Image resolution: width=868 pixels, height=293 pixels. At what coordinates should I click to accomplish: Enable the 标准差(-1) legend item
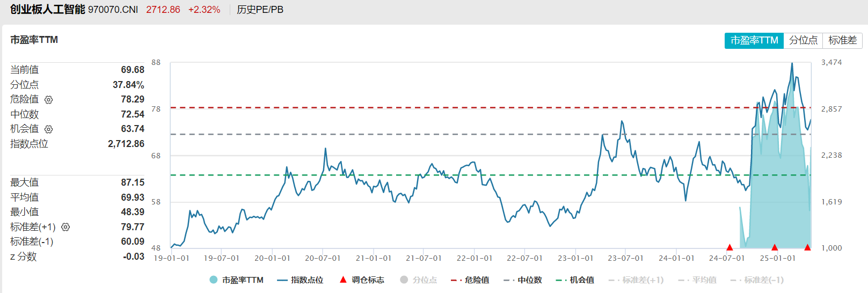point(757,280)
